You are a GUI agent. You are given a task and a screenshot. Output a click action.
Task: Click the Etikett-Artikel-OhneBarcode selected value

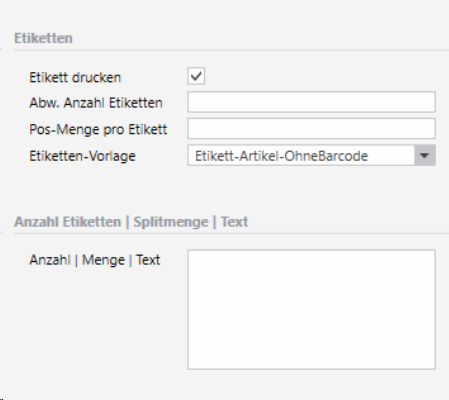tap(281, 156)
